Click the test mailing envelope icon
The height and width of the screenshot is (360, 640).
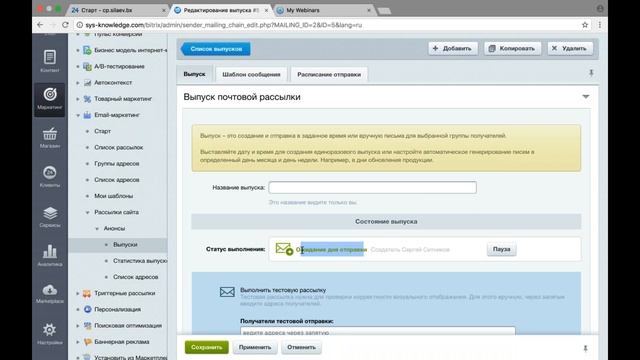(227, 292)
